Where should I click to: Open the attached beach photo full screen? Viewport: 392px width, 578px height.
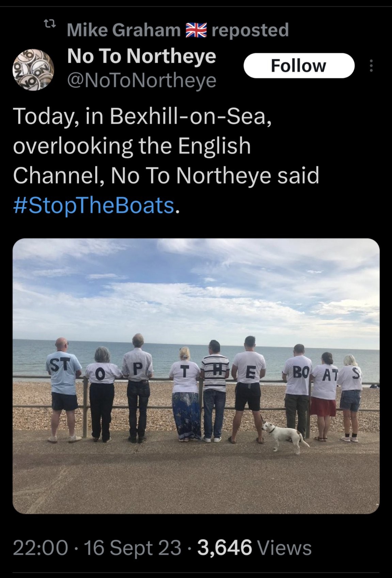[196, 376]
